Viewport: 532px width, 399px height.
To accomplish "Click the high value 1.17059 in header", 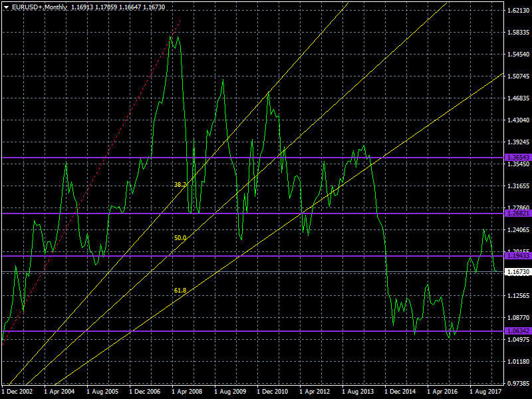I will [106, 7].
